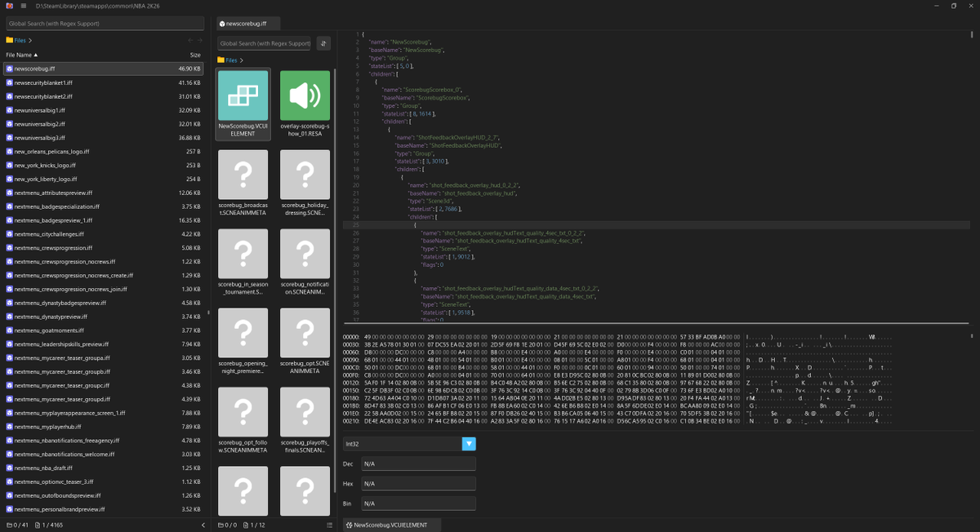Image resolution: width=980 pixels, height=532 pixels.
Task: Open the hamburger menu in title bar
Action: pyautogui.click(x=23, y=6)
